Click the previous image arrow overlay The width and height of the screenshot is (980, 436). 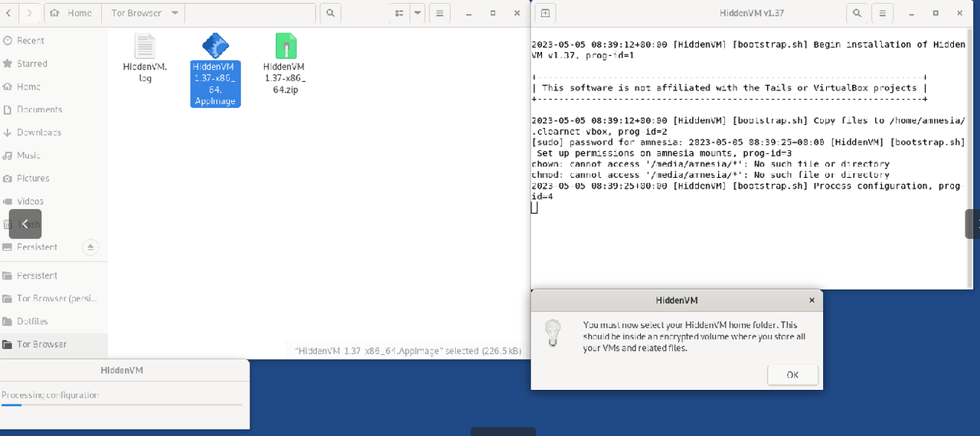[25, 224]
